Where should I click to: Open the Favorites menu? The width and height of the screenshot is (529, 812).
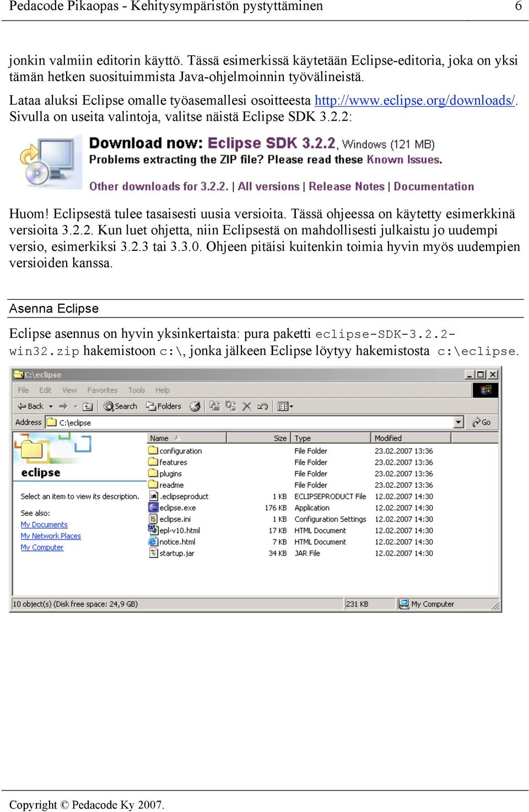(x=102, y=390)
